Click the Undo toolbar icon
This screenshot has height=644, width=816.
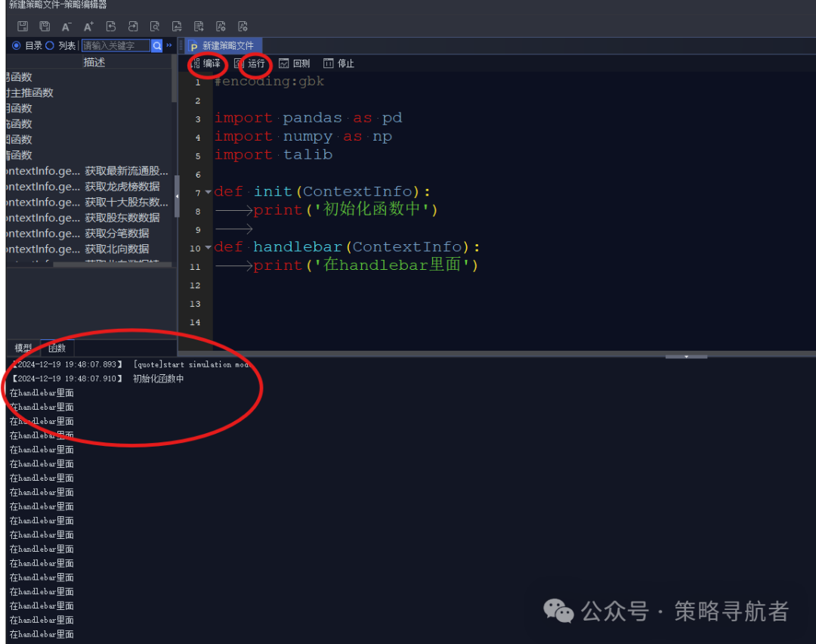[110, 26]
